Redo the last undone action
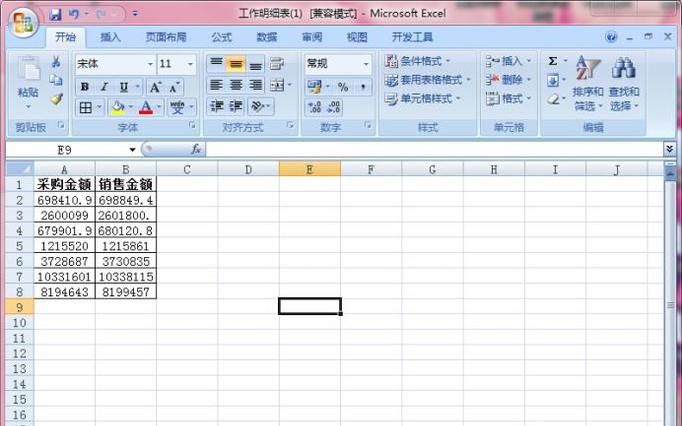This screenshot has width=682, height=426. (x=101, y=14)
